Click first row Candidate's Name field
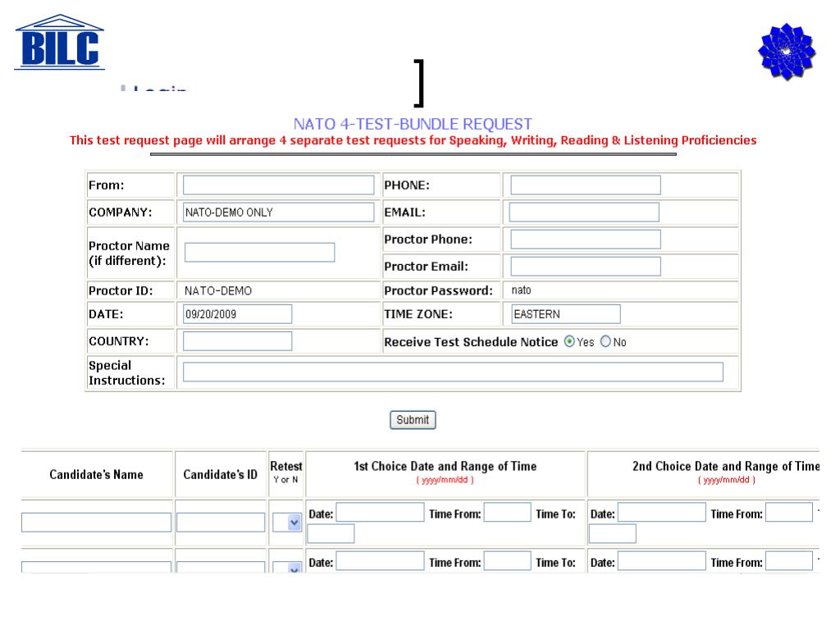The width and height of the screenshot is (840, 630). pyautogui.click(x=97, y=523)
